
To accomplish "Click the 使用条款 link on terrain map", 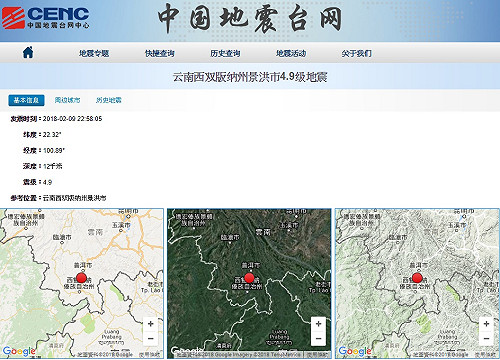I will click(x=485, y=355).
